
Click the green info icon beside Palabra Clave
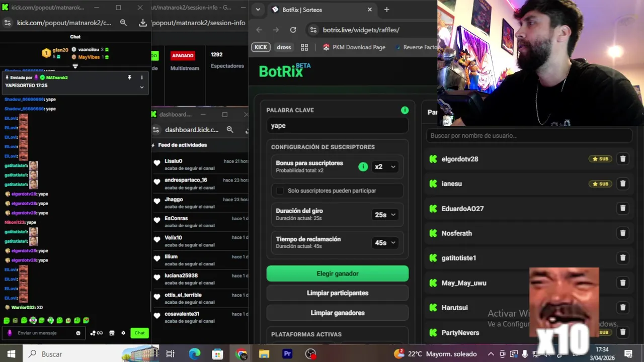point(405,110)
